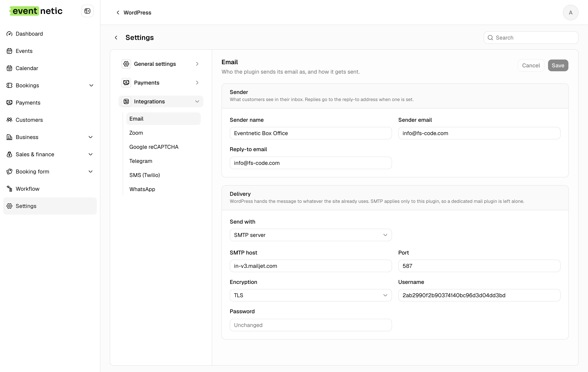Click the settings panel Payments icon

126,82
